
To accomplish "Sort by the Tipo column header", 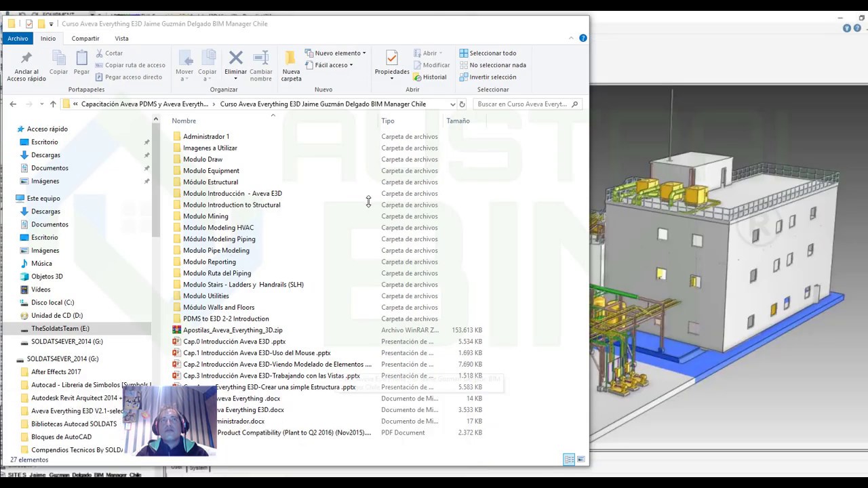I will (387, 121).
